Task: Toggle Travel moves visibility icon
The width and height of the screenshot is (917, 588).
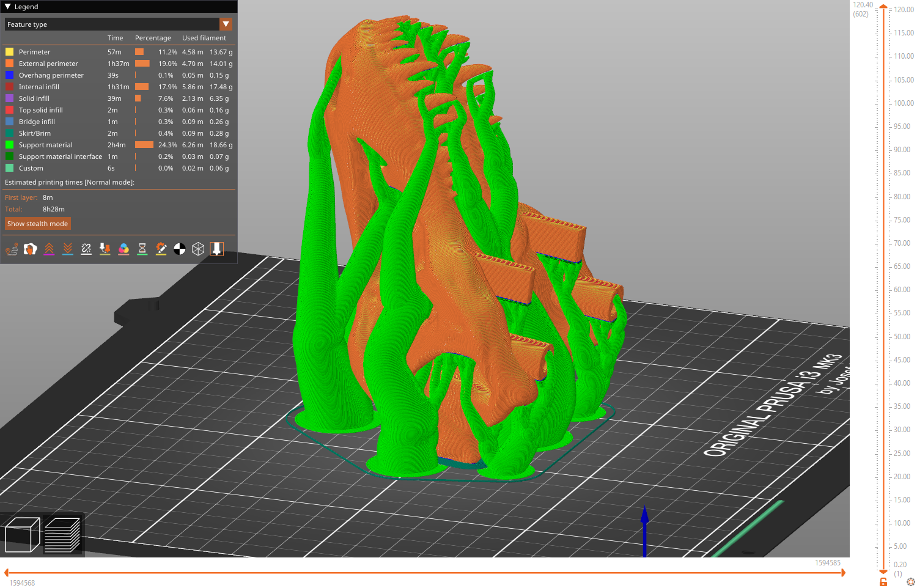Action: (x=12, y=249)
